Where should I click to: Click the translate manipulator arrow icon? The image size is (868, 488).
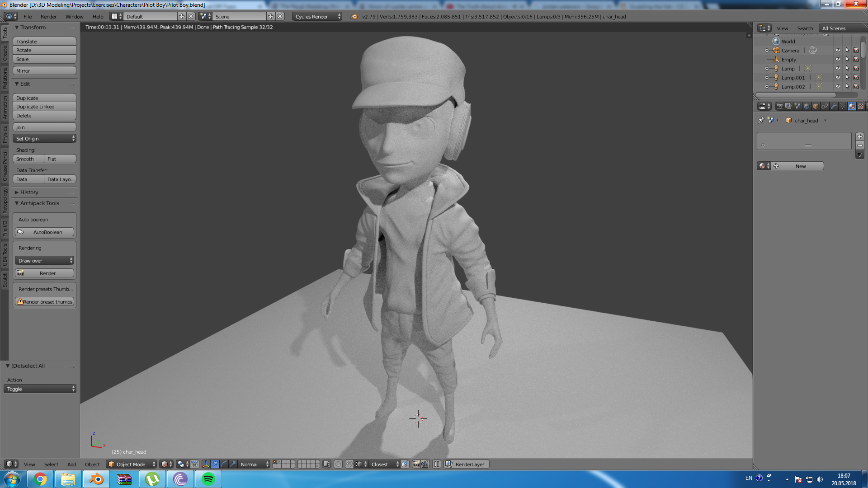(x=215, y=464)
